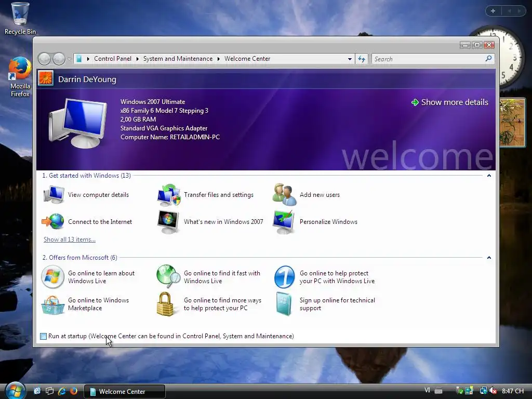
Task: Expand arrow after System and Maintenance breadcrumb
Action: click(x=219, y=59)
